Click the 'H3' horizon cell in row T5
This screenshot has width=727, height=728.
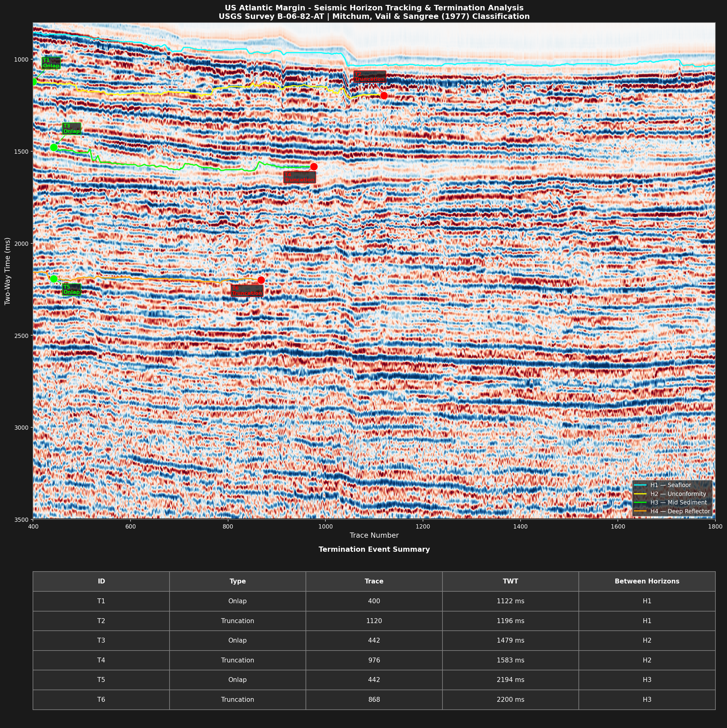[x=647, y=680]
